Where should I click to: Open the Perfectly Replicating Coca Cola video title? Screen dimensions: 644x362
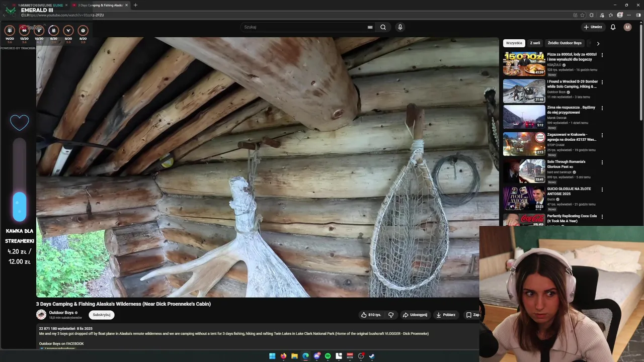(x=572, y=218)
